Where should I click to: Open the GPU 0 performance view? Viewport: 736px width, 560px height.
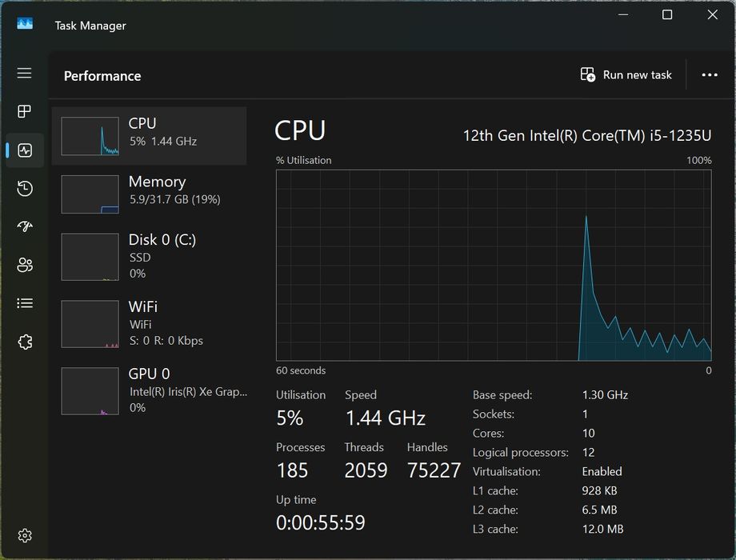click(149, 390)
